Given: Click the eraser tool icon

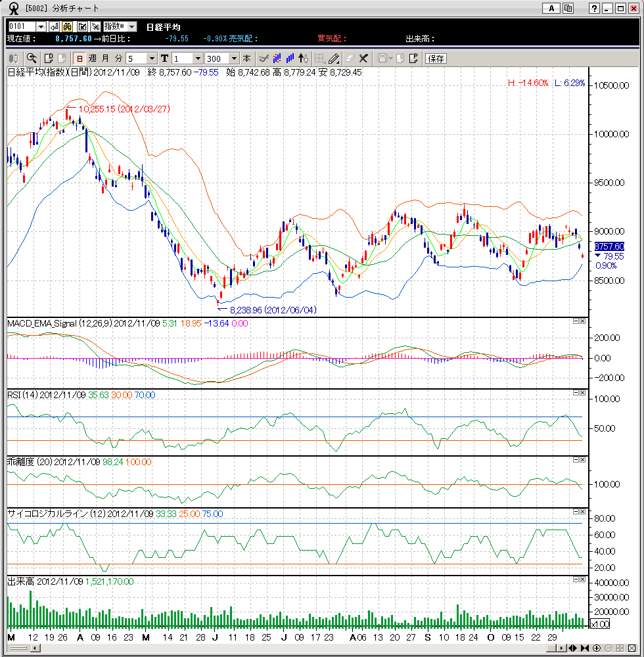Looking at the screenshot, I should [350, 58].
